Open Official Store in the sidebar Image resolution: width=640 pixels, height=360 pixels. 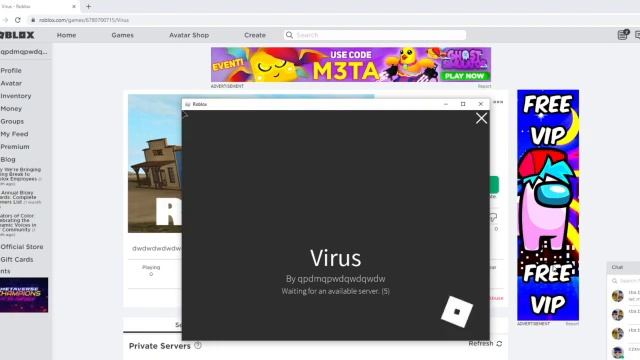coord(22,247)
